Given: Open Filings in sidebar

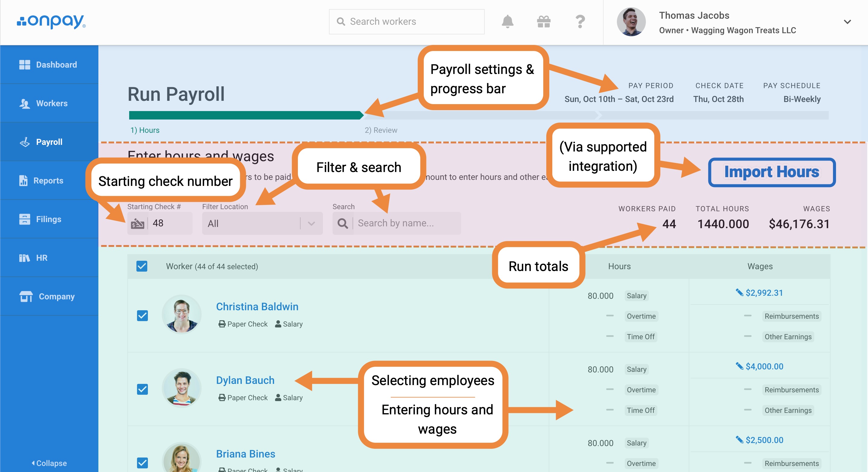Looking at the screenshot, I should [49, 219].
